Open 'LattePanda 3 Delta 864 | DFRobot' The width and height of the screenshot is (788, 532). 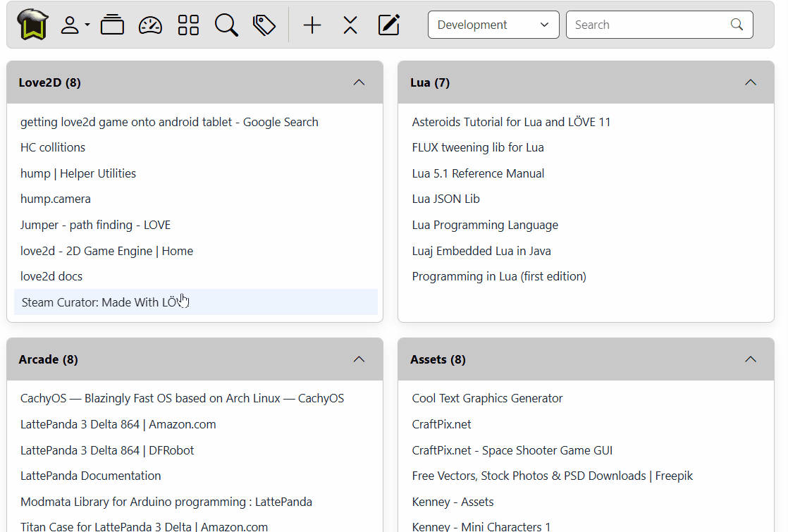point(107,450)
